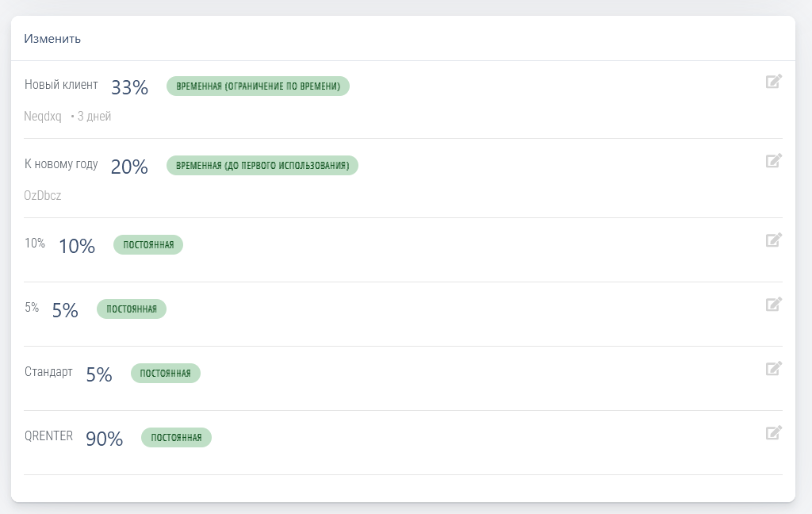The height and width of the screenshot is (514, 812).
Task: Click the 33% discount value
Action: (x=129, y=87)
